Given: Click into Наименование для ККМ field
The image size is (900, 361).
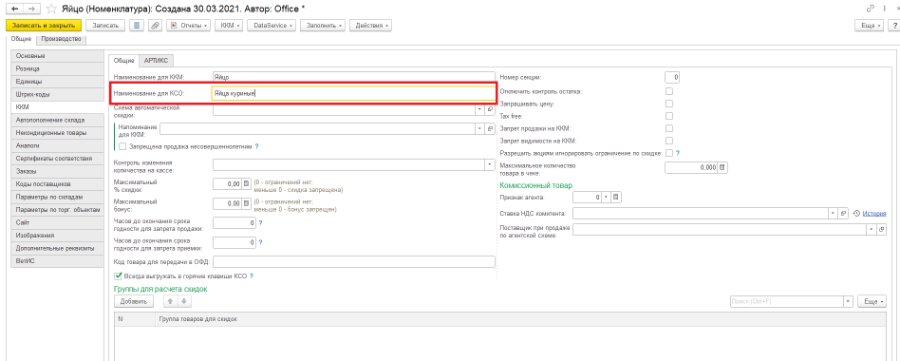Looking at the screenshot, I should pyautogui.click(x=353, y=76).
